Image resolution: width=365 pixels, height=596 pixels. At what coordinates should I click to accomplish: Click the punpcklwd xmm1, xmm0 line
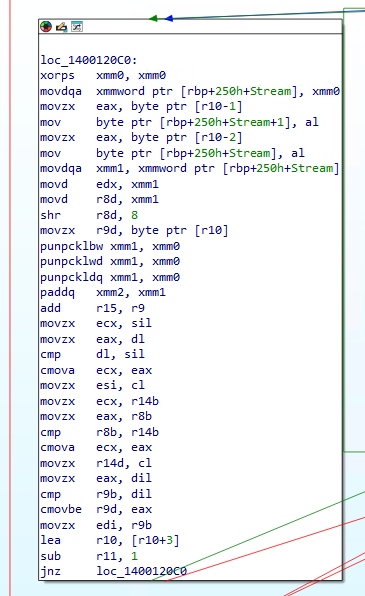pyautogui.click(x=110, y=262)
